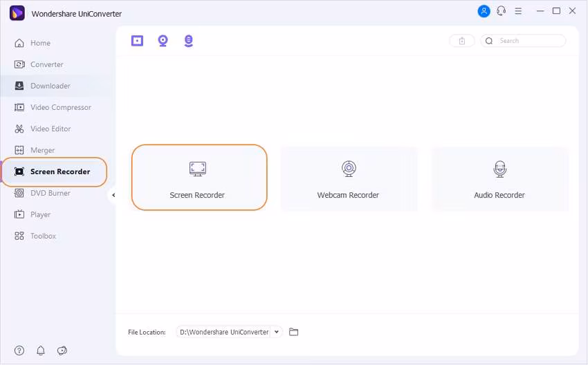Launch the Audio Recorder card

tap(500, 179)
